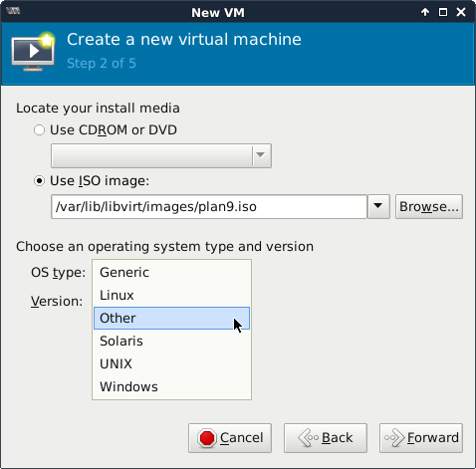This screenshot has width=476, height=469.
Task: Select UNIX as the OS type
Action: pyautogui.click(x=171, y=363)
